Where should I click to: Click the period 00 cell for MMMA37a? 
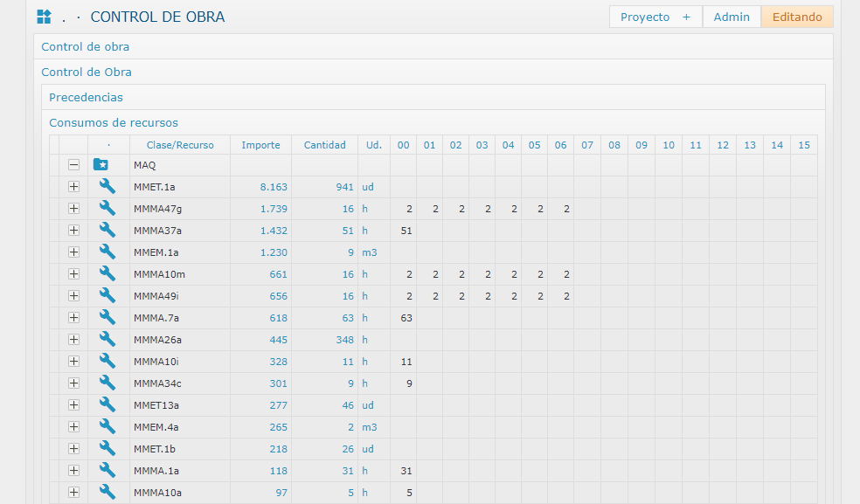pos(403,231)
